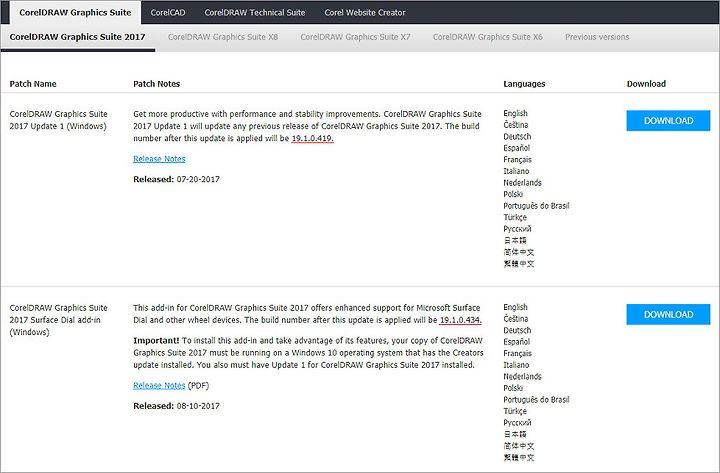Click the Patch Name column header
Image resolution: width=720 pixels, height=473 pixels.
click(33, 84)
